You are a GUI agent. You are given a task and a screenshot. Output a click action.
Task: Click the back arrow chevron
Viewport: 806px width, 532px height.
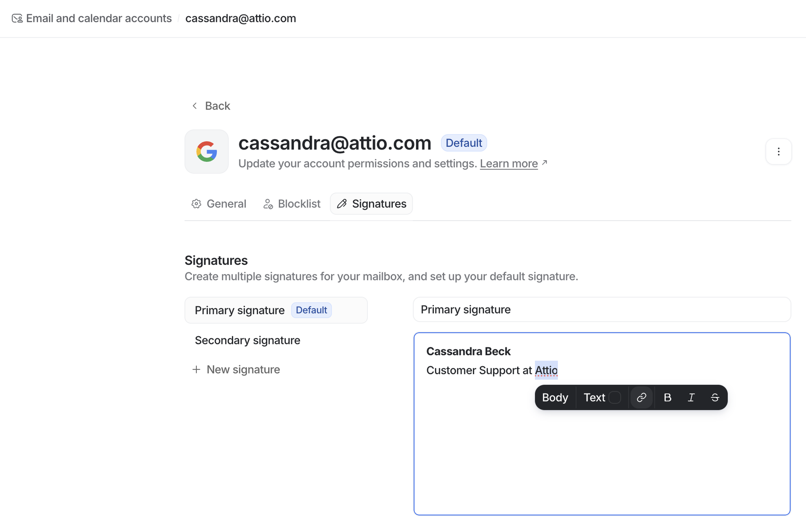pos(195,106)
